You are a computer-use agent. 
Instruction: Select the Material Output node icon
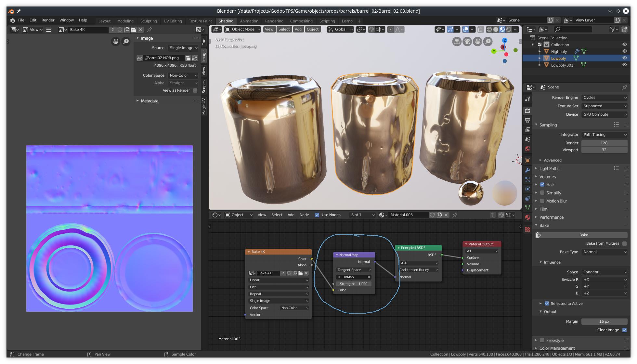465,244
